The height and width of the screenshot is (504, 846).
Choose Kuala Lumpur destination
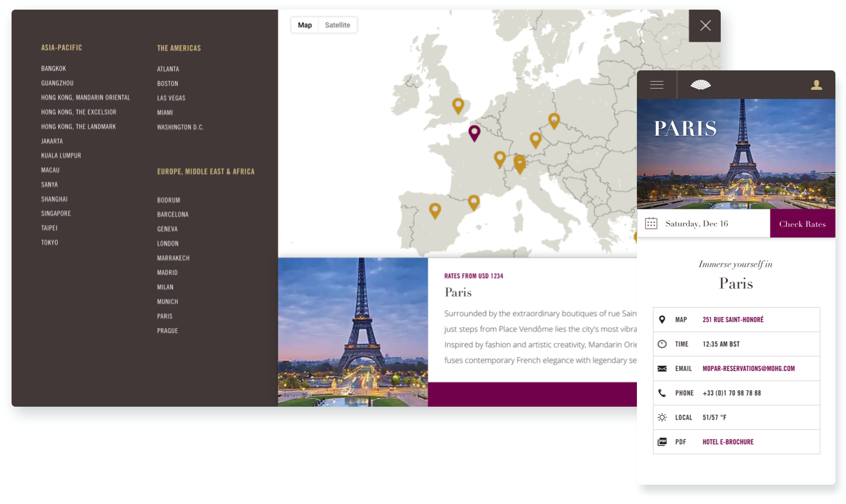click(x=61, y=156)
